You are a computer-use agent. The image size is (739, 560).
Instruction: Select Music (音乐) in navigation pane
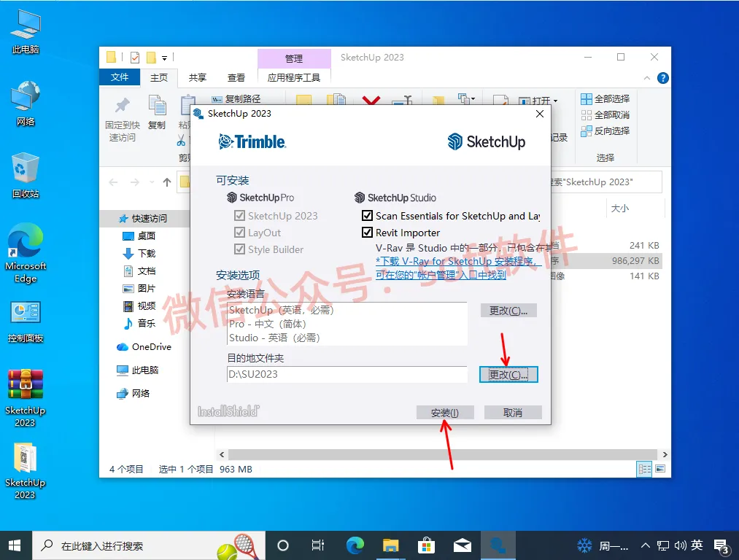[x=139, y=323]
